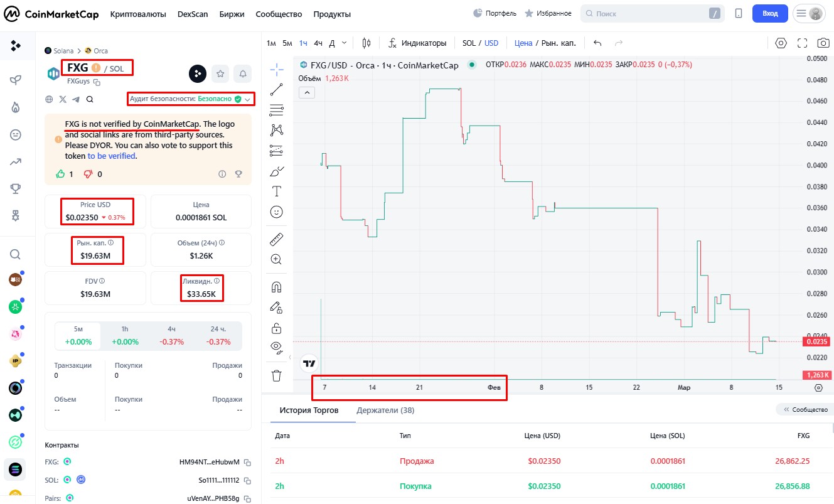This screenshot has height=504, width=834.
Task: Click the Поиск search field
Action: pos(653,13)
